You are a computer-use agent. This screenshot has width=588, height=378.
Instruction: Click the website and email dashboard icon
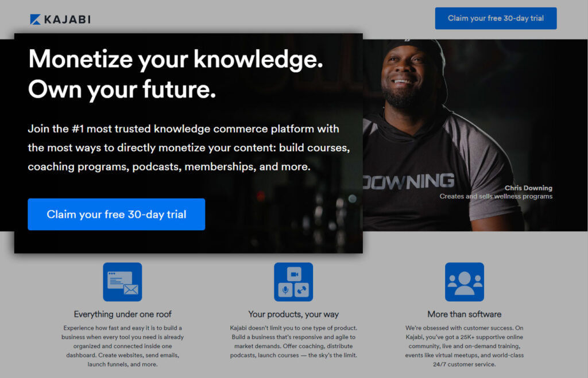123,282
